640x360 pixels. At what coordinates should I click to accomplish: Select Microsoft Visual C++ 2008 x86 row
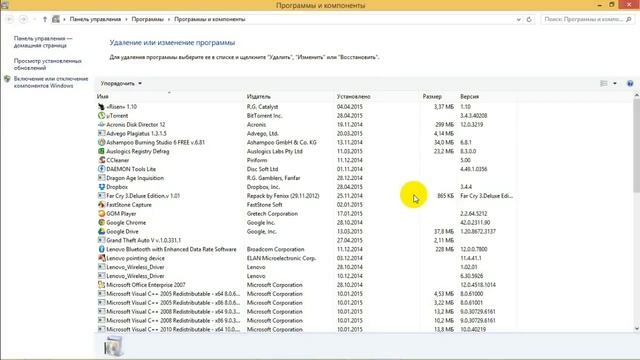pos(307,321)
